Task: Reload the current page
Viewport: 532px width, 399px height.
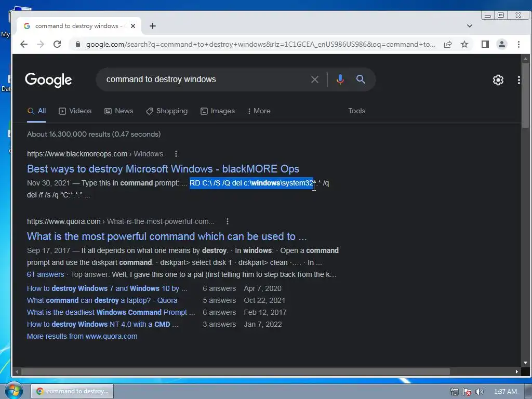Action: [x=57, y=44]
